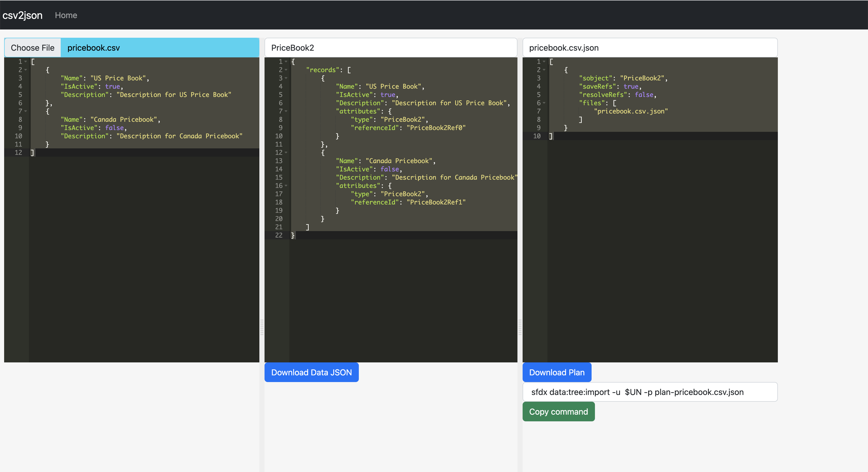The width and height of the screenshot is (868, 472).
Task: Click line number 22 in PriceBook2 editor gutter
Action: [279, 235]
